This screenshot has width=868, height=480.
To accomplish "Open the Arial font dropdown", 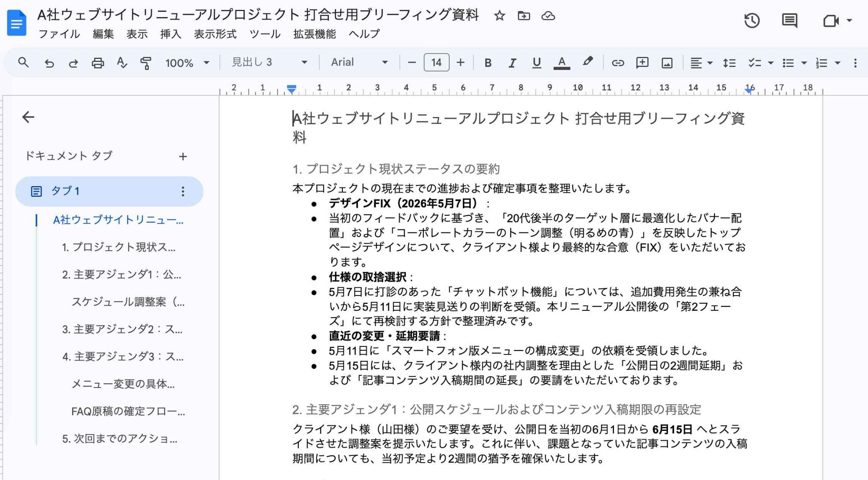I will [x=359, y=62].
